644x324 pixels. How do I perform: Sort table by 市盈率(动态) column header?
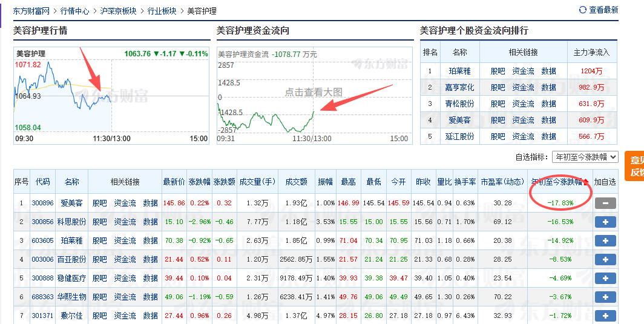point(503,182)
